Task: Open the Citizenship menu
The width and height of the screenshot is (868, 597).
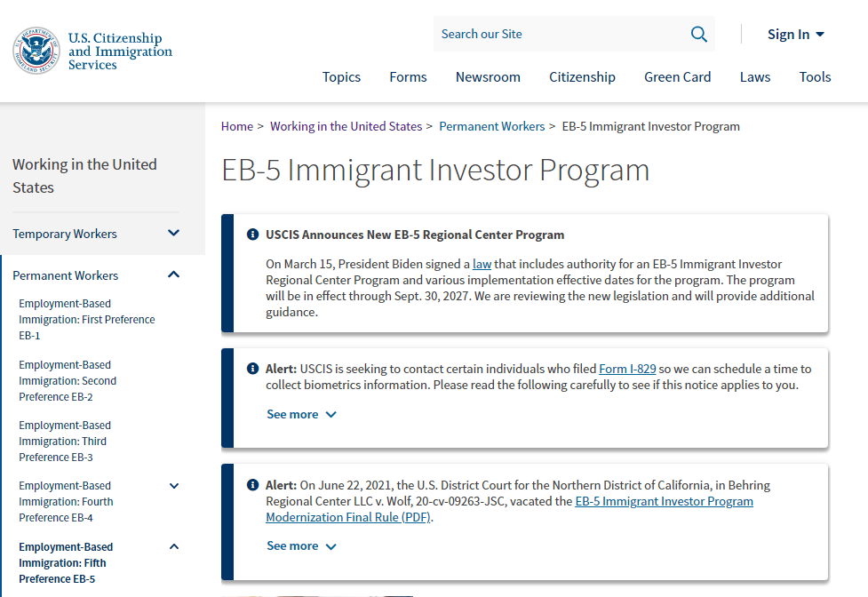Action: tap(582, 77)
